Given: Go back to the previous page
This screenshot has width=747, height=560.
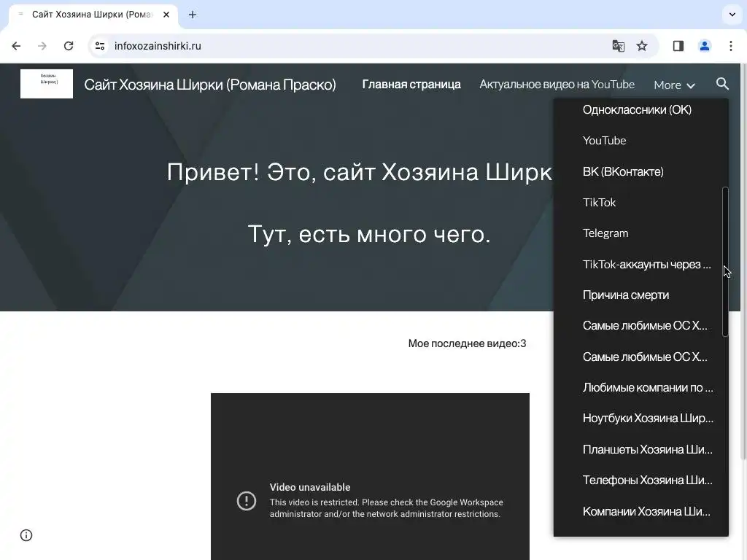Looking at the screenshot, I should pos(16,46).
